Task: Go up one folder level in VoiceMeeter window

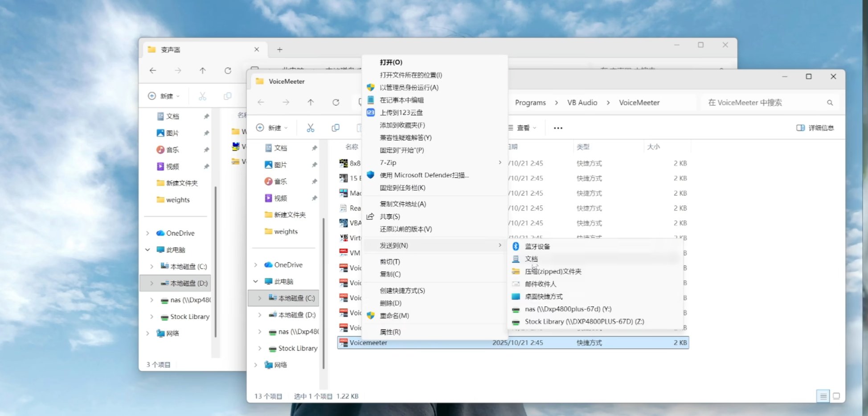Action: coord(311,103)
